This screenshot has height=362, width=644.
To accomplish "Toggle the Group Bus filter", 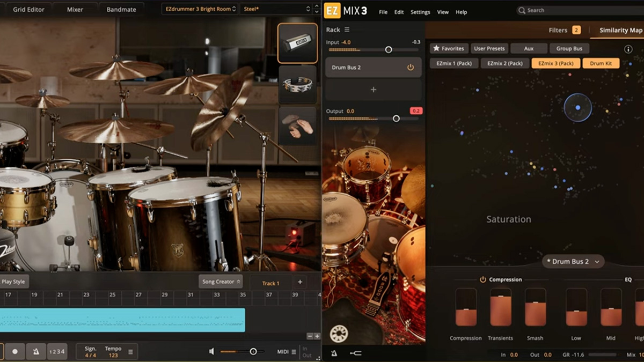I will tap(569, 48).
